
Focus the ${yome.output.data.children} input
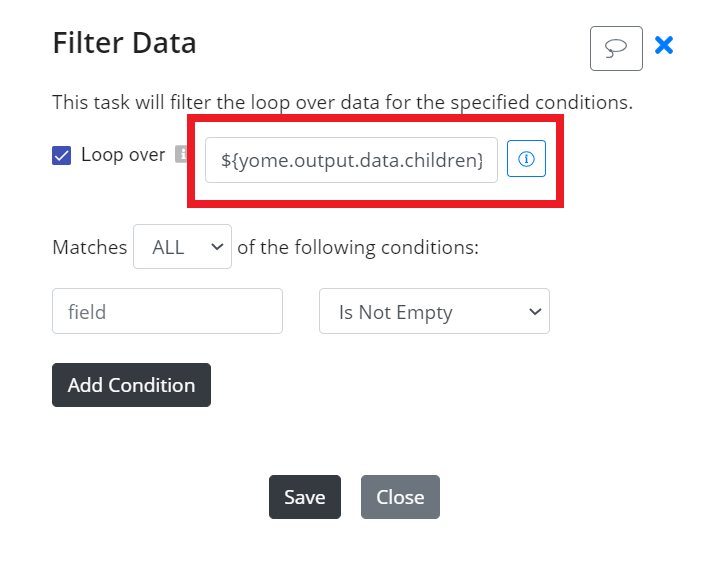click(x=351, y=160)
